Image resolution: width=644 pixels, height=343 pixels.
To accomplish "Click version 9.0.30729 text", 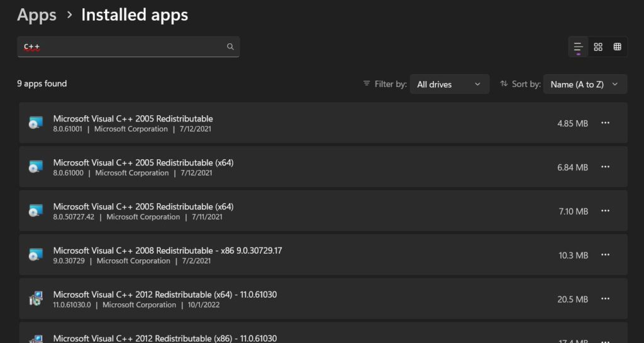I will (x=69, y=261).
